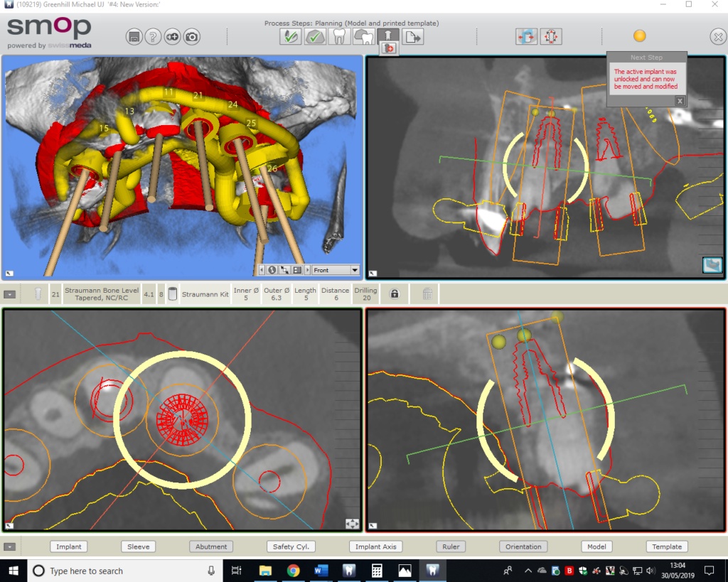This screenshot has width=728, height=582.
Task: Add new implant via red plus icon
Action: (x=389, y=48)
